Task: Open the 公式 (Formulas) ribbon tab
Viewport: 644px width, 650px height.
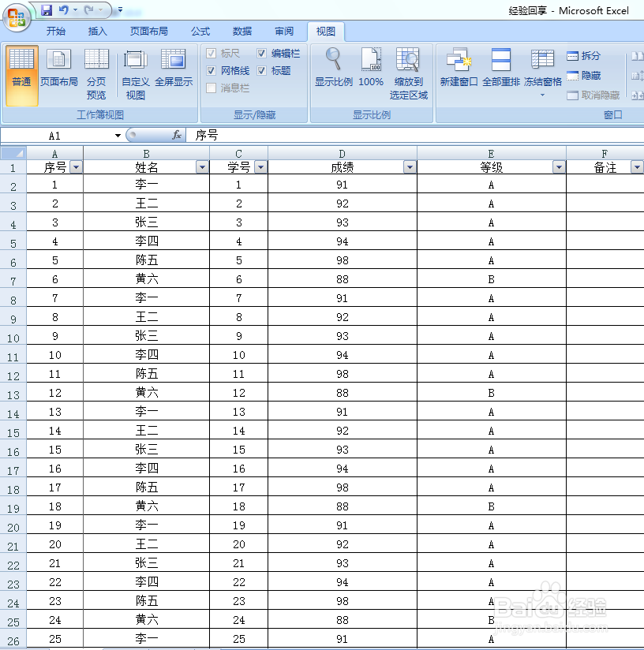Action: pyautogui.click(x=200, y=32)
